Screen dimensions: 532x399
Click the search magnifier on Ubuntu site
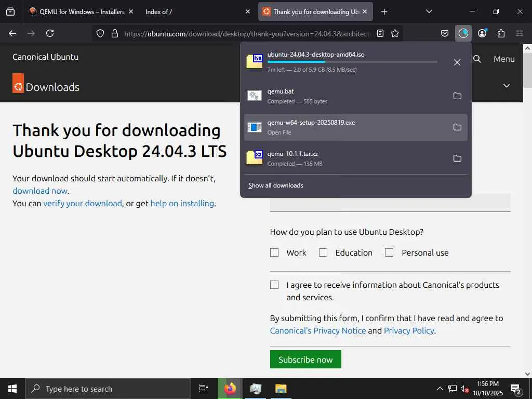click(x=477, y=59)
